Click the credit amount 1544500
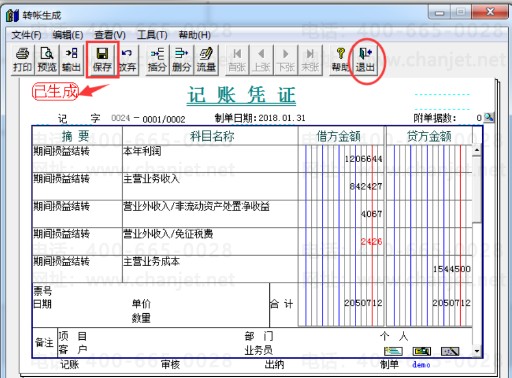Viewport: 512px width, 378px height. [x=452, y=269]
